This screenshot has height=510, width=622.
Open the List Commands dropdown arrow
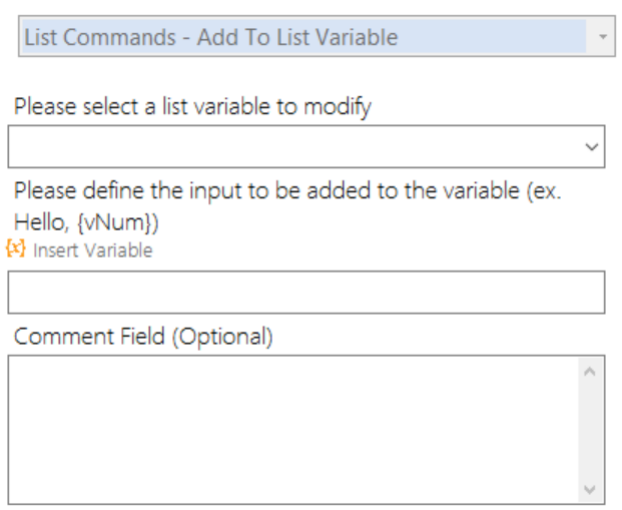pos(602,37)
